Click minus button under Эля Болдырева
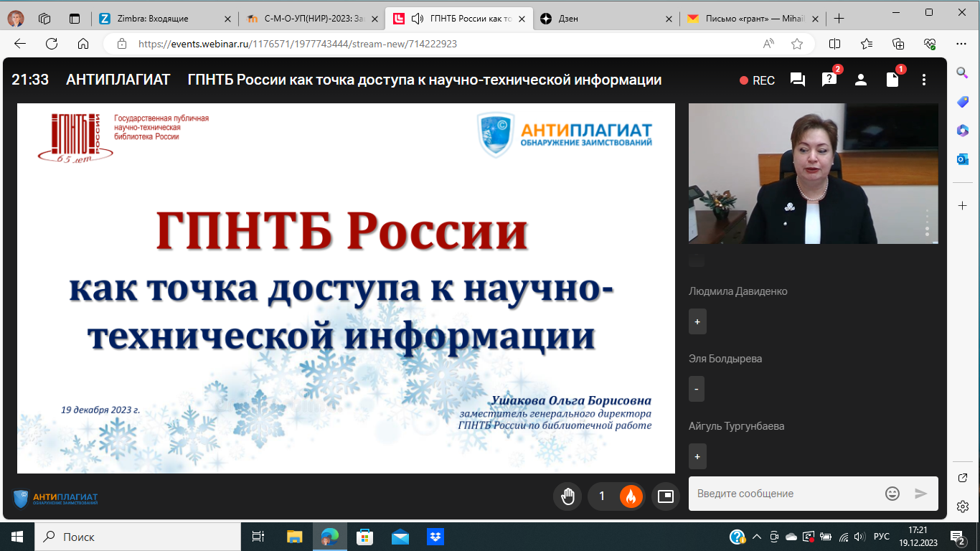The height and width of the screenshot is (551, 980). point(697,389)
